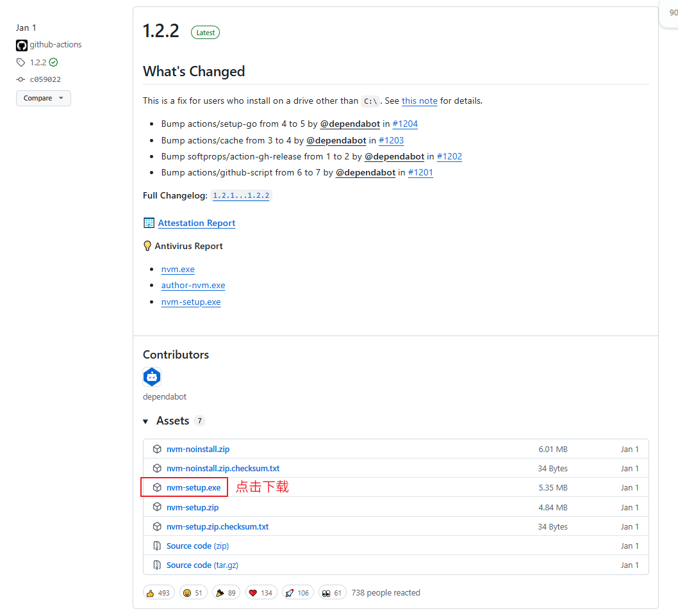The height and width of the screenshot is (616, 678).
Task: Click the commit icon beside c059022
Action: point(21,79)
